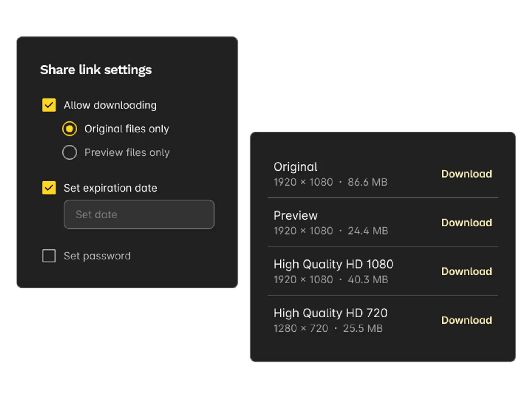Click the 'High Quality HD 720' title
Image resolution: width=532 pixels, height=399 pixels.
click(x=330, y=313)
